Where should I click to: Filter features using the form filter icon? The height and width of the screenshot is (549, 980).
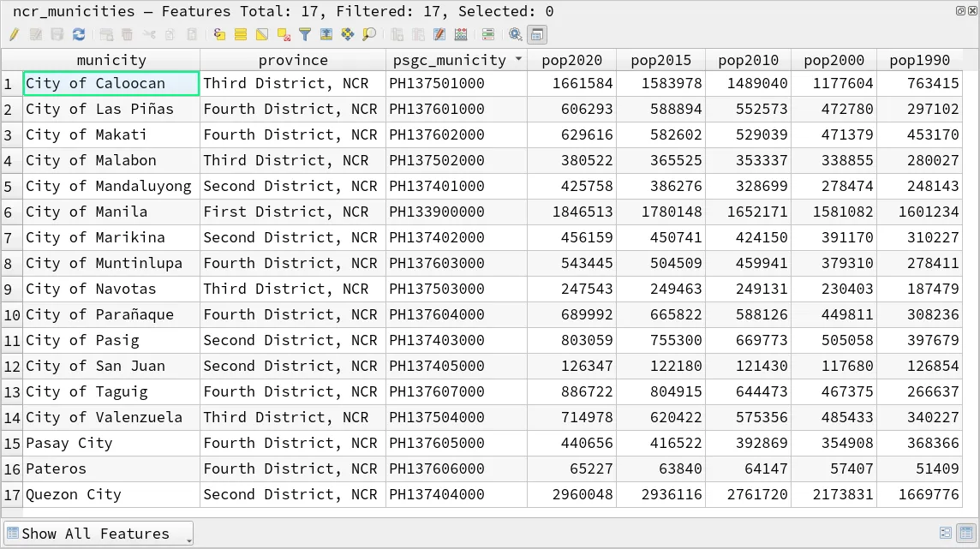[x=304, y=34]
